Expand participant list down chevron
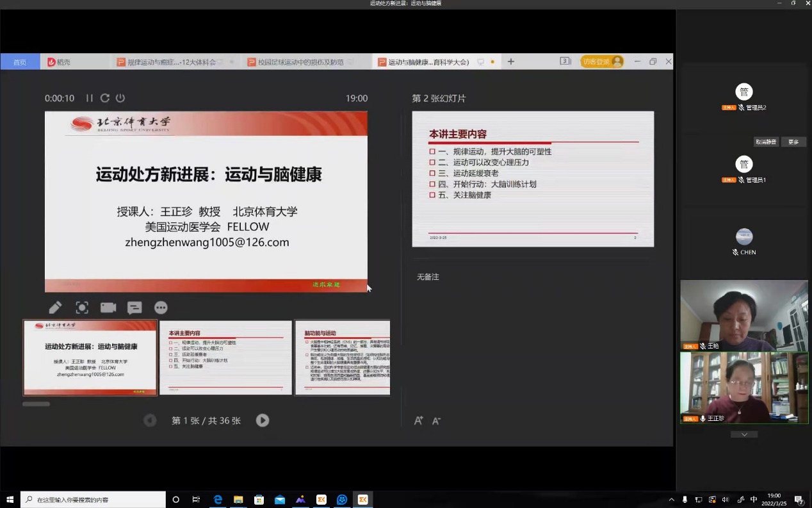The height and width of the screenshot is (508, 812). click(744, 434)
